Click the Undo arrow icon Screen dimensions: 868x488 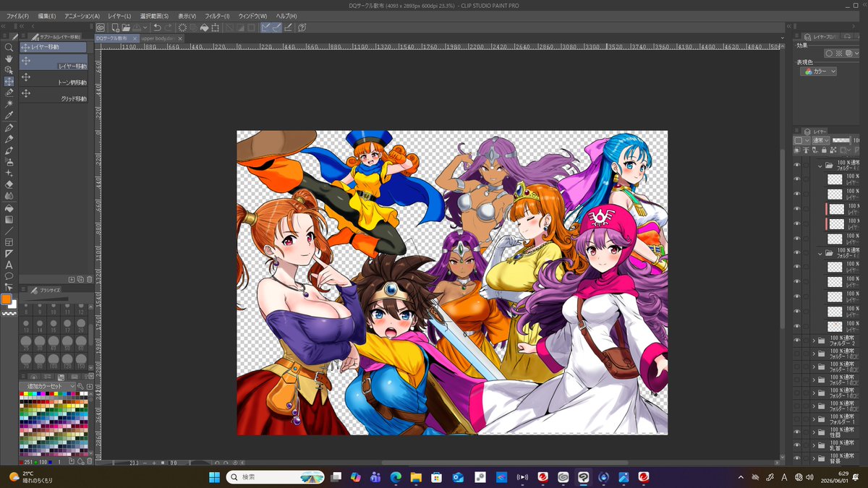pos(157,27)
